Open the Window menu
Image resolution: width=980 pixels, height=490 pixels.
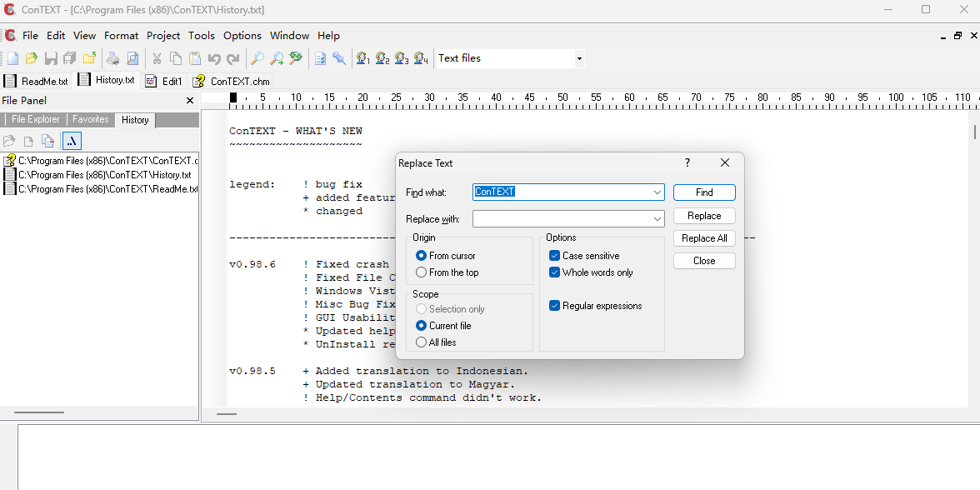[289, 36]
